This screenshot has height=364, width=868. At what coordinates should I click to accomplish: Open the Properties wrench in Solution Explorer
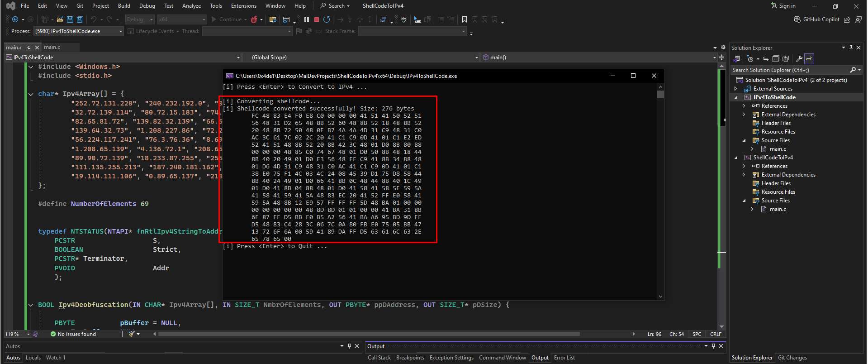(x=799, y=59)
